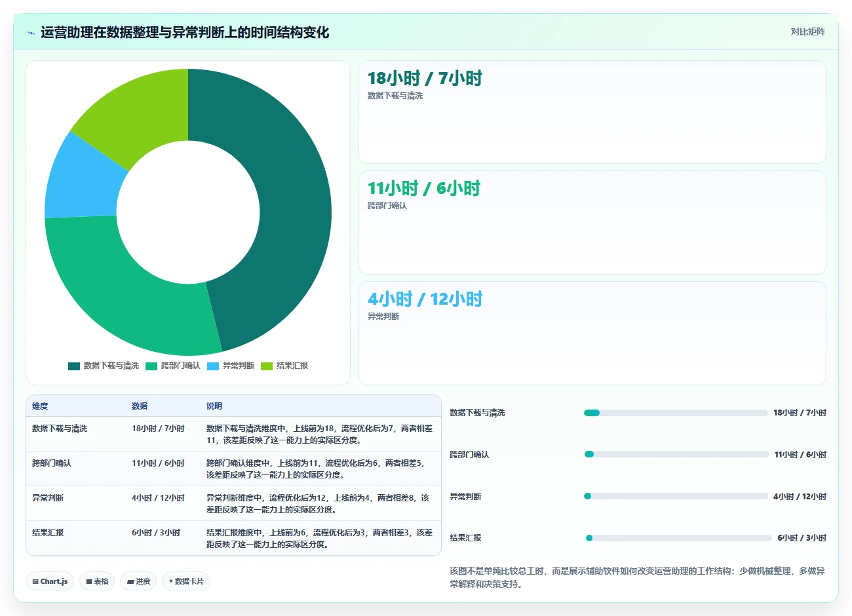
Task: Click the footnote paragraph starting 该图不是
Action: pyautogui.click(x=637, y=577)
